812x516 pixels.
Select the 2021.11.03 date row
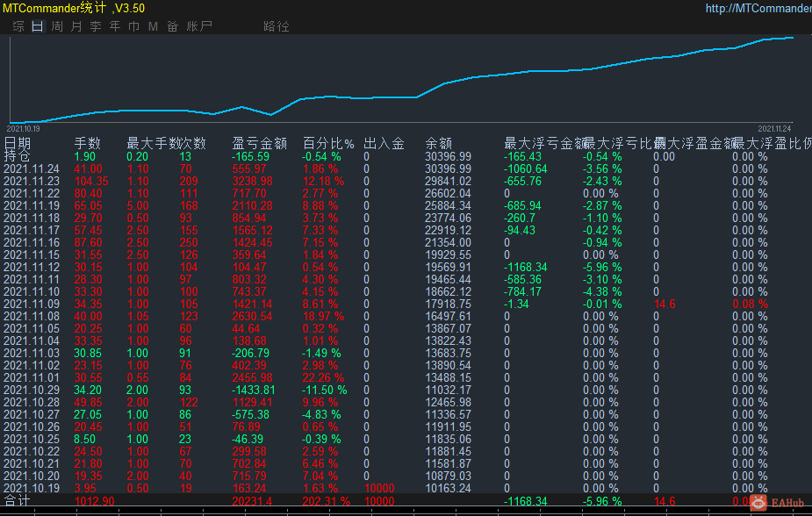click(32, 353)
